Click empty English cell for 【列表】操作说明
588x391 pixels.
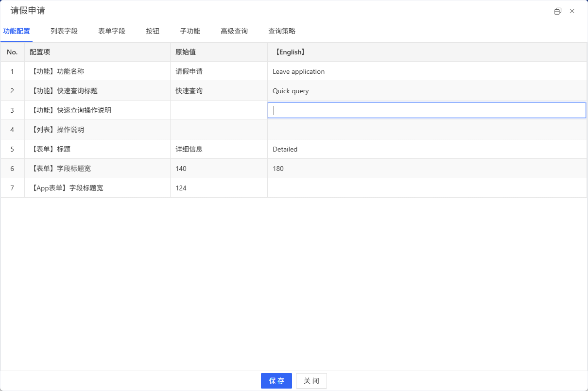[427, 130]
